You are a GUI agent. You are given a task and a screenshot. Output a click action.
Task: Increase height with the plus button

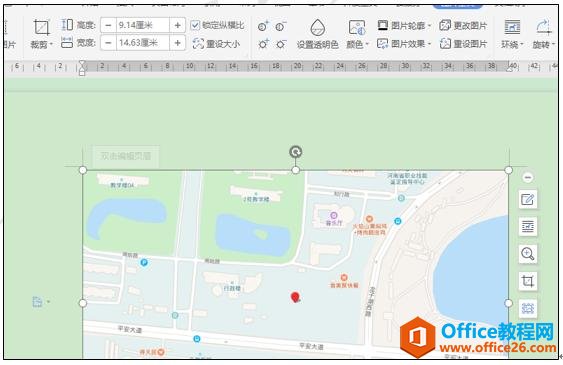177,25
